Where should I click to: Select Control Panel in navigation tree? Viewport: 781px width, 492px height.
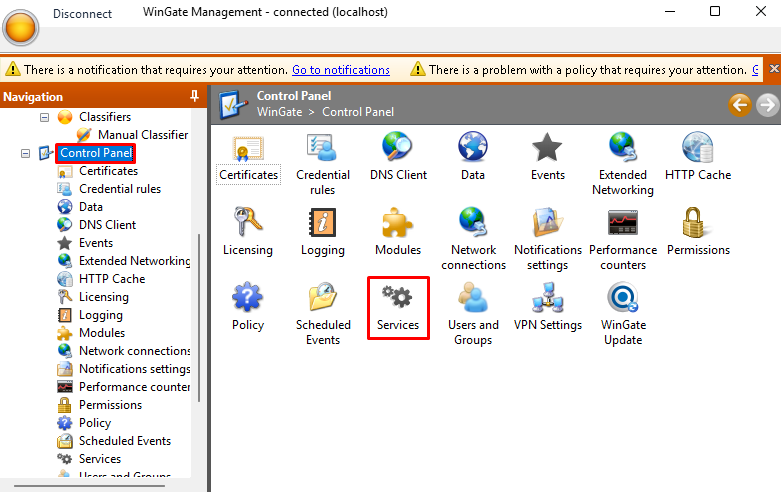click(x=96, y=153)
